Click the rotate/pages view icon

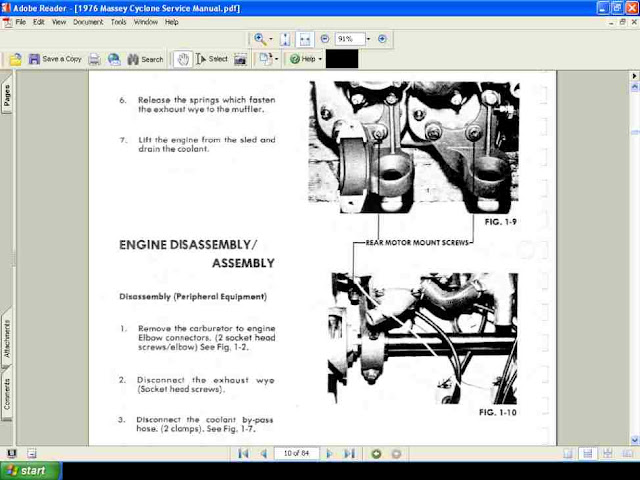265,60
